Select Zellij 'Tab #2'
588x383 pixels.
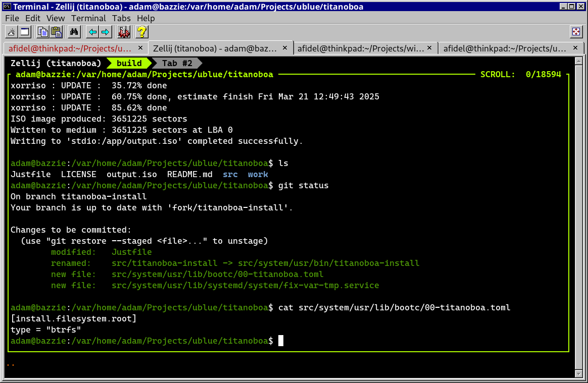[177, 64]
